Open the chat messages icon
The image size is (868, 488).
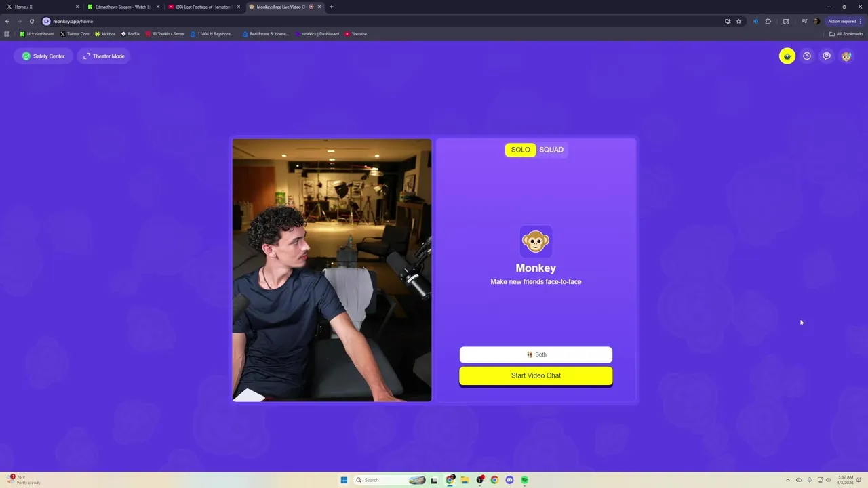coord(827,56)
